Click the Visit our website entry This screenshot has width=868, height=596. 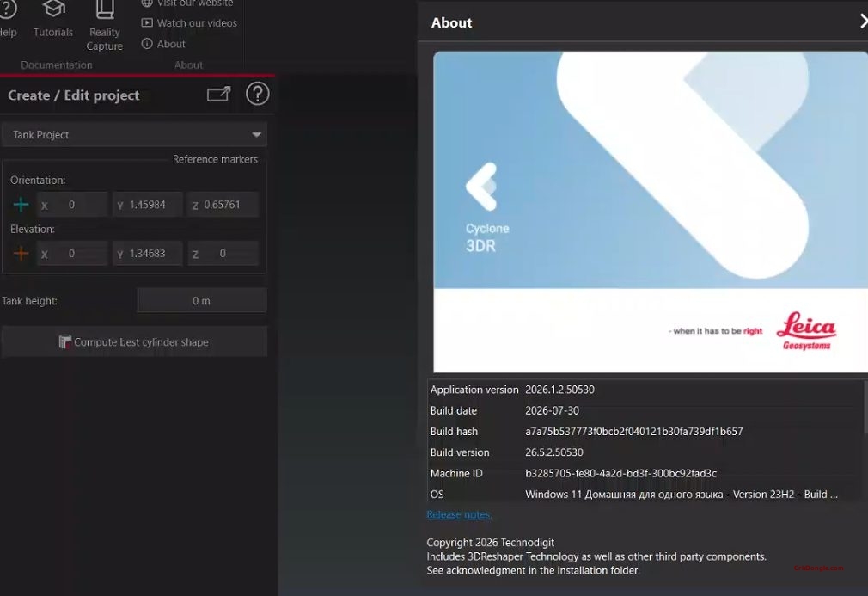(187, 3)
